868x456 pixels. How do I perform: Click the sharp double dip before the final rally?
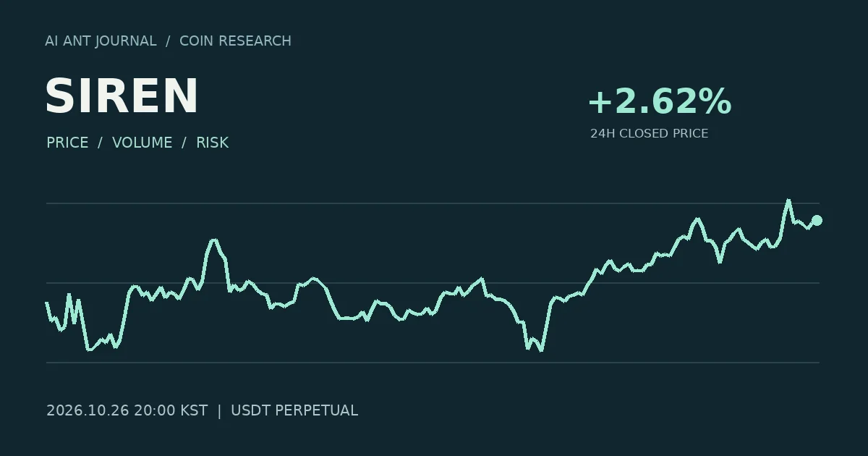click(534, 346)
